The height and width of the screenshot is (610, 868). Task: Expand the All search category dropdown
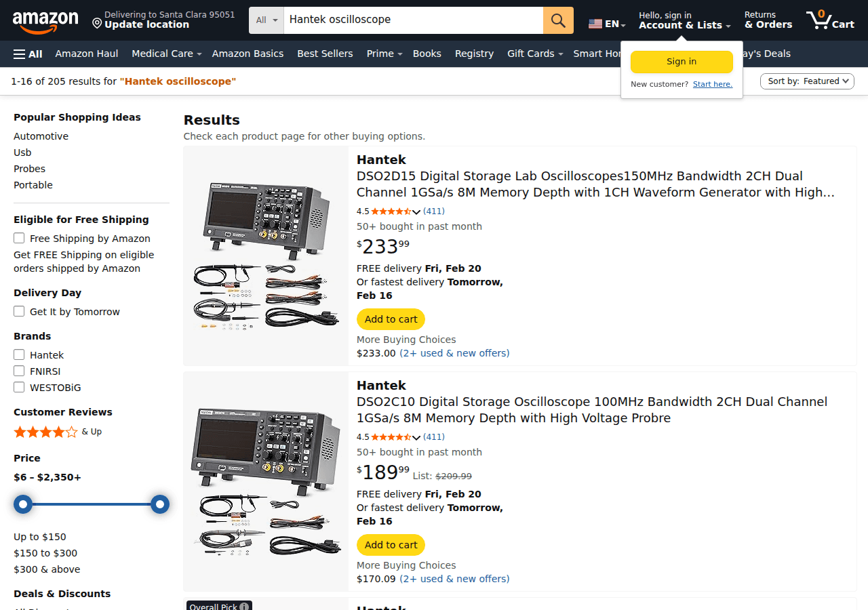pyautogui.click(x=267, y=20)
